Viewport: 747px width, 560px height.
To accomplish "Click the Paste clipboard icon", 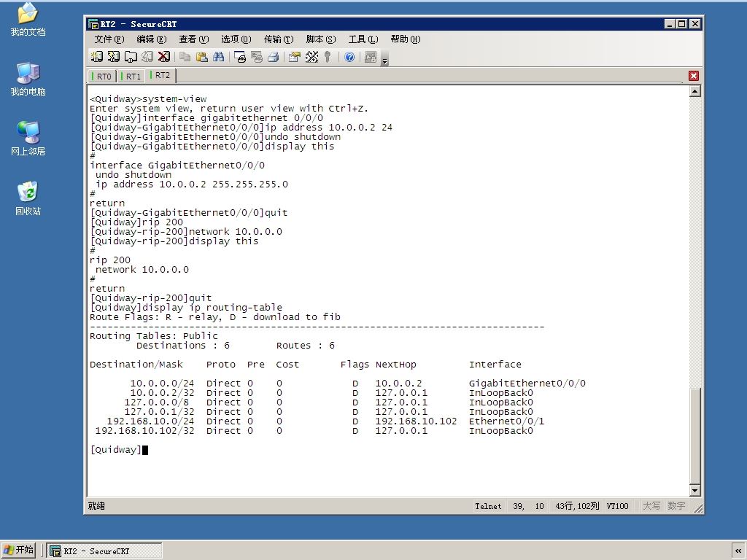I will click(x=201, y=57).
